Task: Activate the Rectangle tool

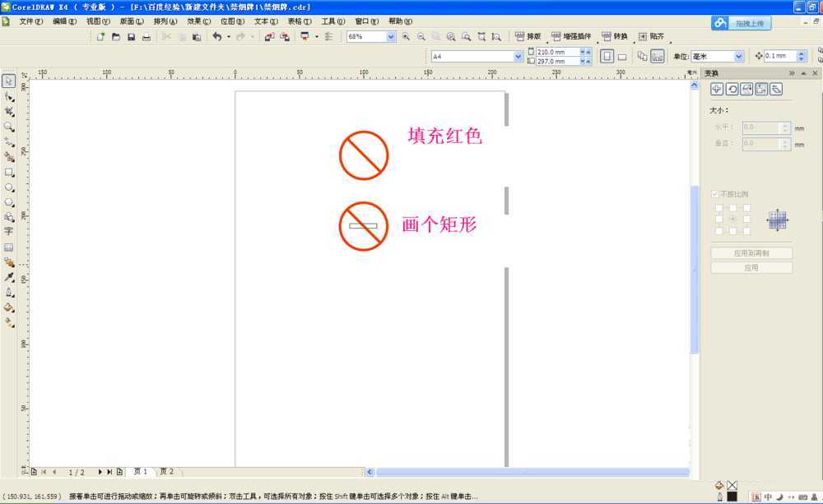Action: tap(10, 171)
